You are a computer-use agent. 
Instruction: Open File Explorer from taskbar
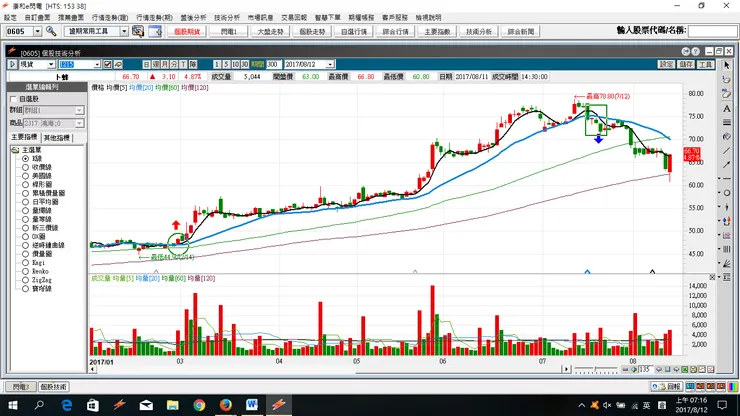pos(172,405)
